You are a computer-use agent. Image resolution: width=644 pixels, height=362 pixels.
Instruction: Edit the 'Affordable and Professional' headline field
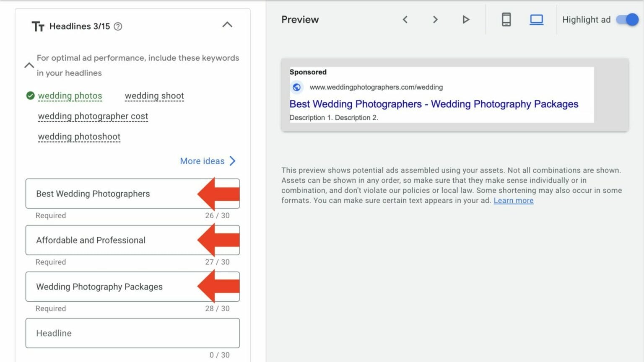(x=109, y=240)
